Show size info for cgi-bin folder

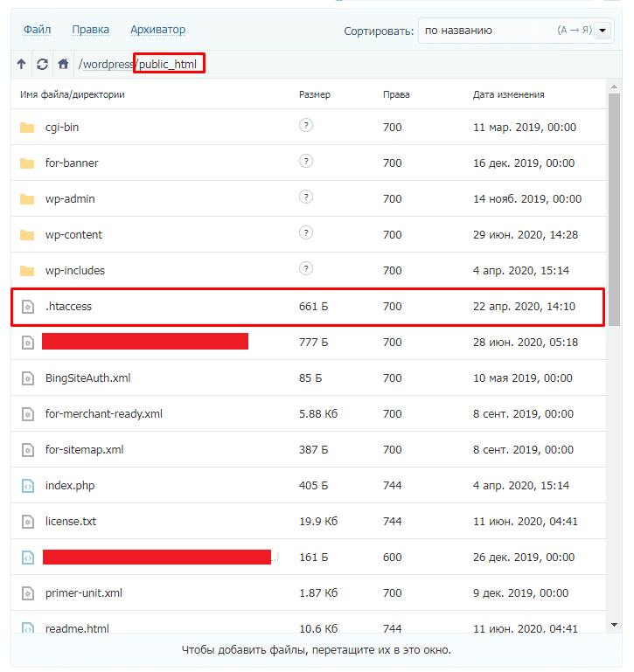click(306, 125)
